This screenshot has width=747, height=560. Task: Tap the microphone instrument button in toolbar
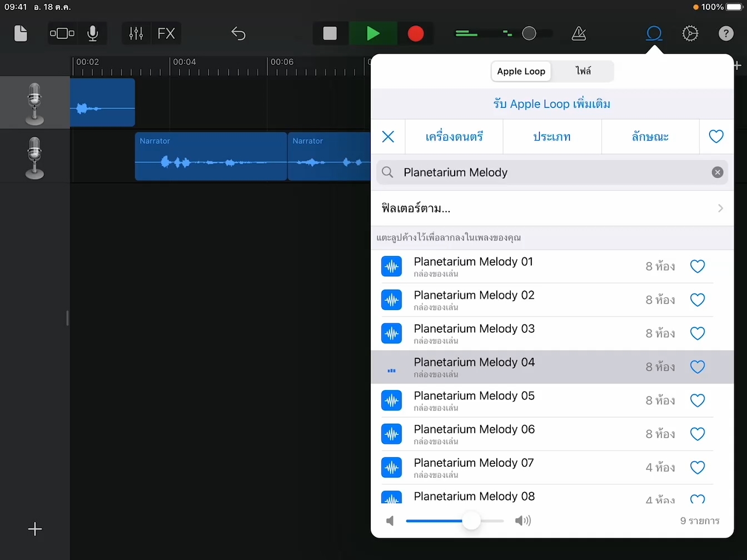93,33
